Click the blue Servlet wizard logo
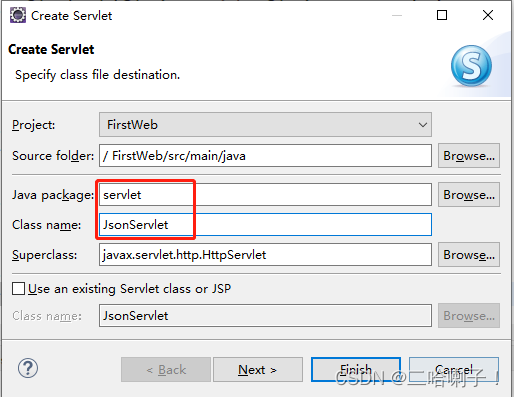 [x=471, y=66]
